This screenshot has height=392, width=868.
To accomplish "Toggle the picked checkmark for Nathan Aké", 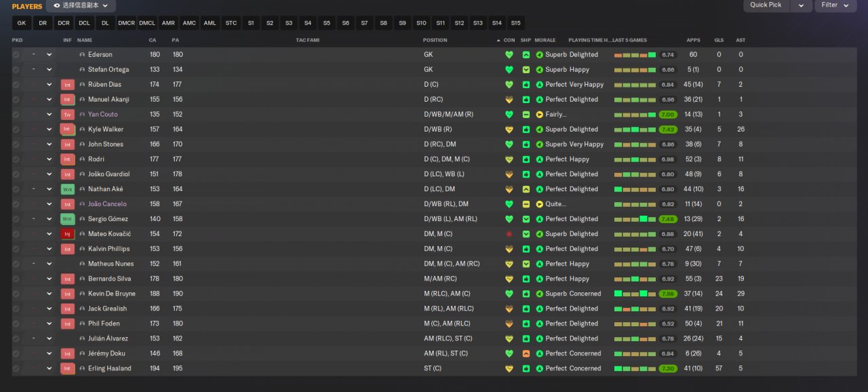I will tap(16, 189).
